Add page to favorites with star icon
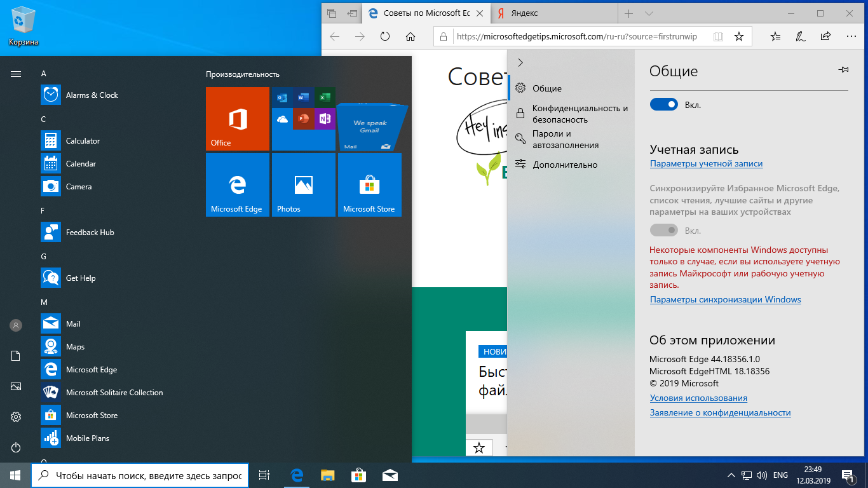 [739, 36]
